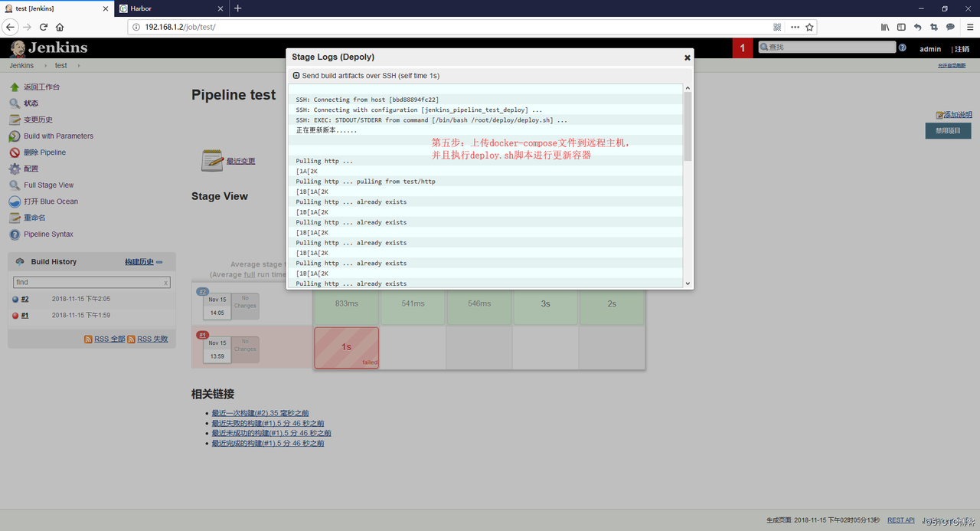Open the REST API footer link
Viewport: 980px width, 531px height.
[901, 520]
